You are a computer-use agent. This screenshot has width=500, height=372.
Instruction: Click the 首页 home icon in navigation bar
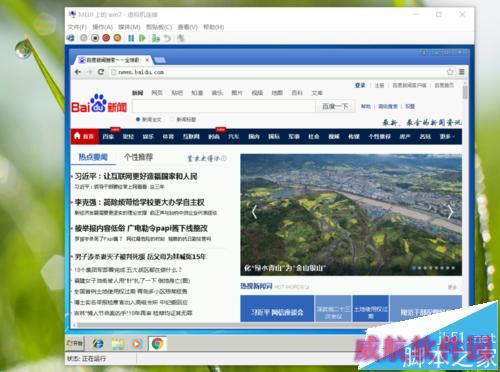tap(84, 136)
